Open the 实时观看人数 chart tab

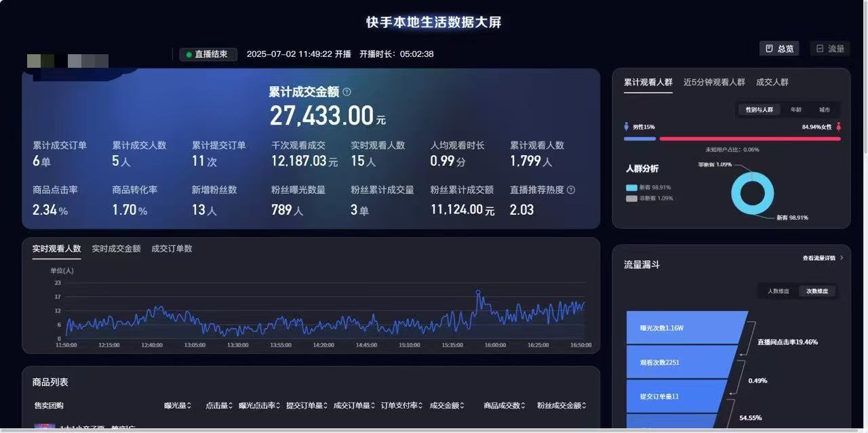[56, 249]
